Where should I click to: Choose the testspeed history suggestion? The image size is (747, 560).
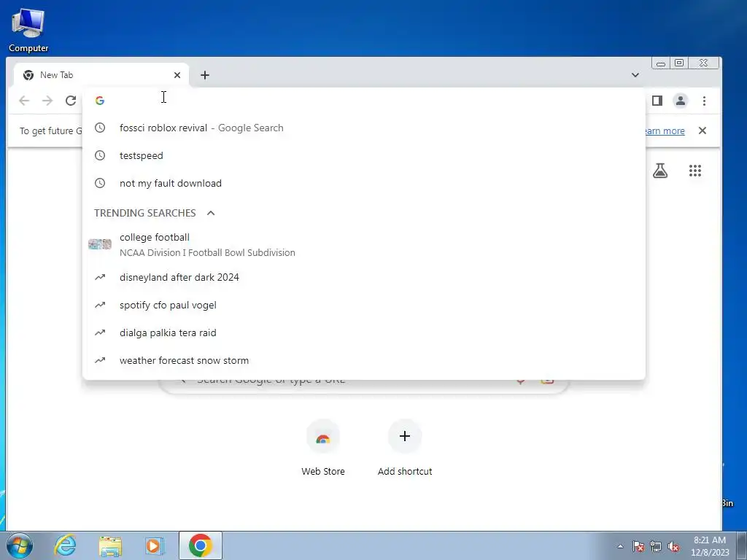coord(364,155)
